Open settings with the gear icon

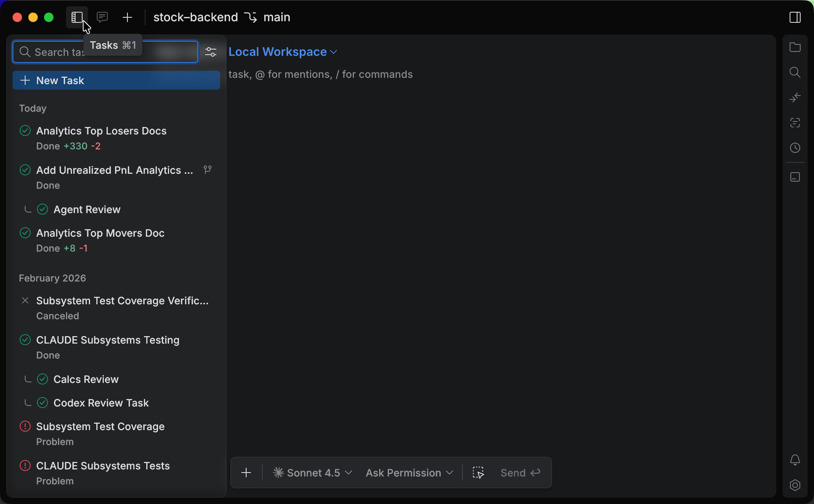click(x=795, y=485)
